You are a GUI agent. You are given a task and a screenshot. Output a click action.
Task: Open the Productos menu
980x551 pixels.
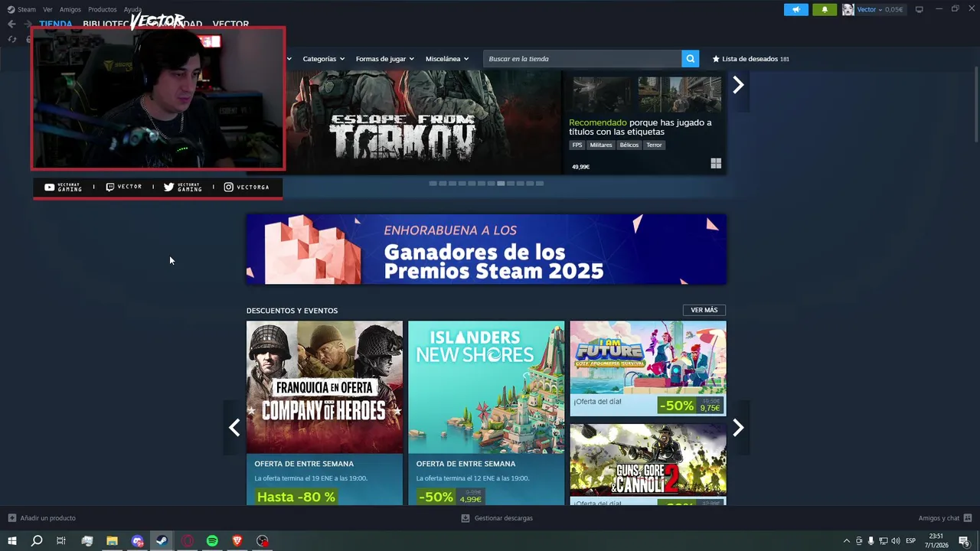pyautogui.click(x=103, y=9)
